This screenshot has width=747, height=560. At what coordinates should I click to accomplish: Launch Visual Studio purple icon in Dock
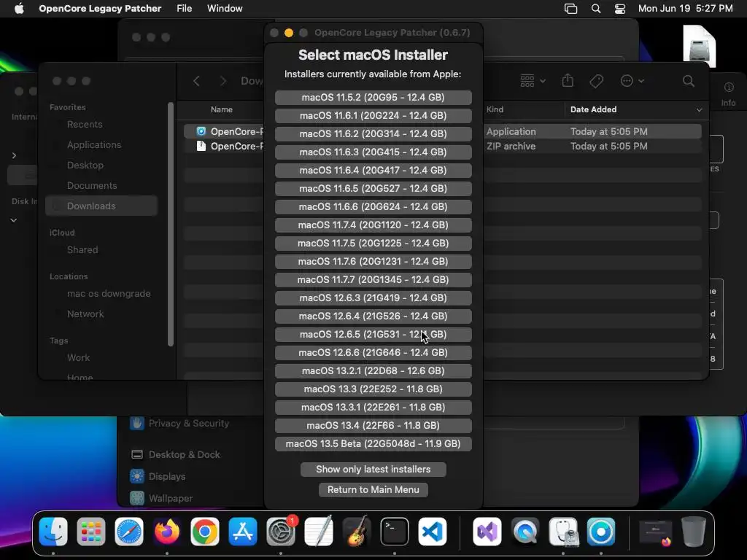[x=487, y=532]
